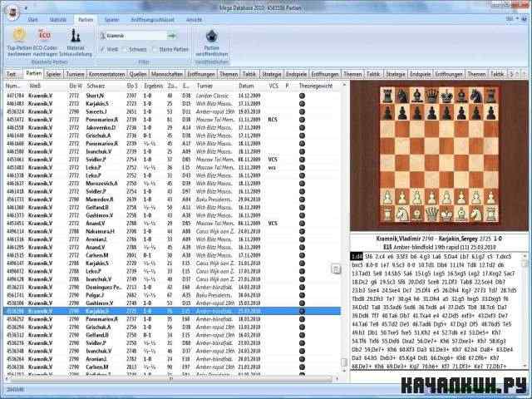The image size is (532, 399).
Task: Toggle the Weiß filter checkbox
Action: click(102, 50)
